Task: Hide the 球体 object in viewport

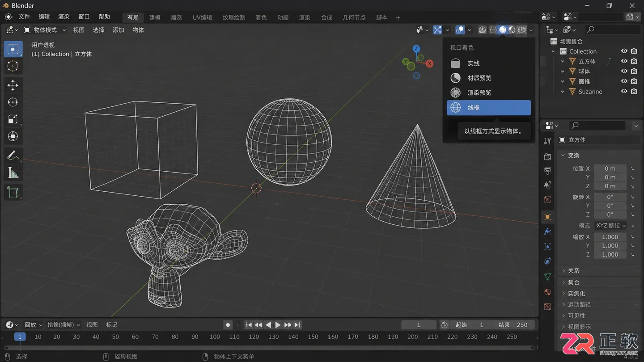Action: pyautogui.click(x=624, y=71)
